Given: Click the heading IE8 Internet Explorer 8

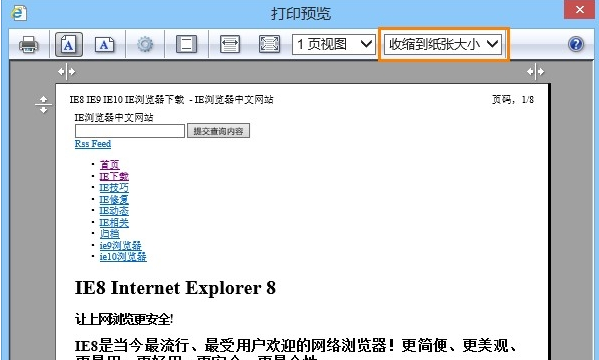Looking at the screenshot, I should point(175,288).
